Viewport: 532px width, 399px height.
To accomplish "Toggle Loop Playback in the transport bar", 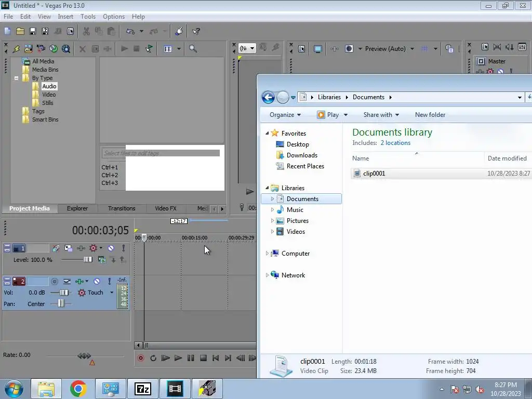I will point(153,358).
